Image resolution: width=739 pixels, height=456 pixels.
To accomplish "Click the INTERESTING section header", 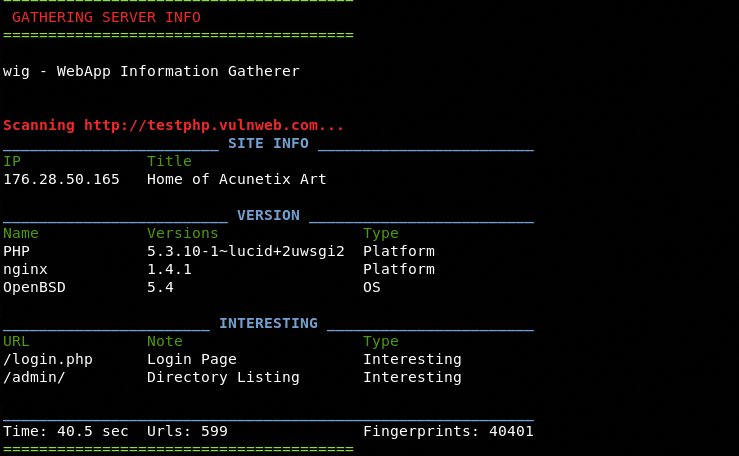I will (268, 323).
